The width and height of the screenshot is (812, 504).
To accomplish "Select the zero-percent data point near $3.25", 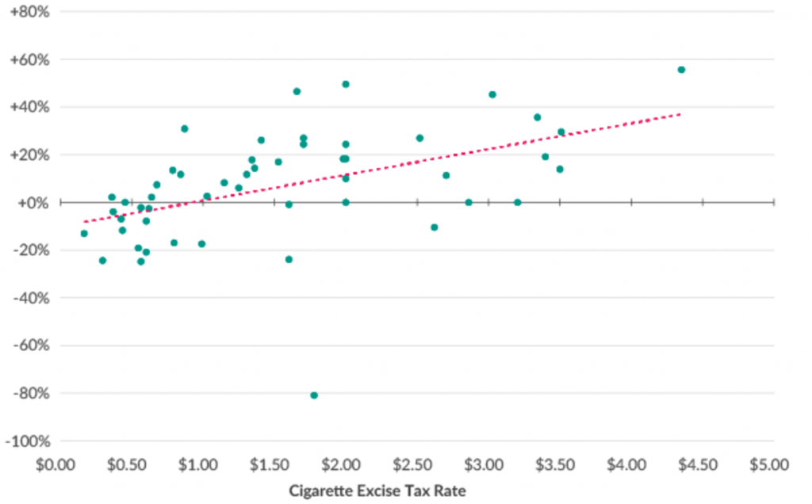I will pos(518,202).
